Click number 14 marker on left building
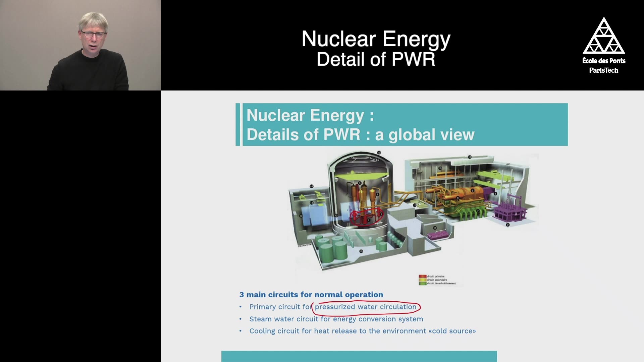 tap(311, 186)
